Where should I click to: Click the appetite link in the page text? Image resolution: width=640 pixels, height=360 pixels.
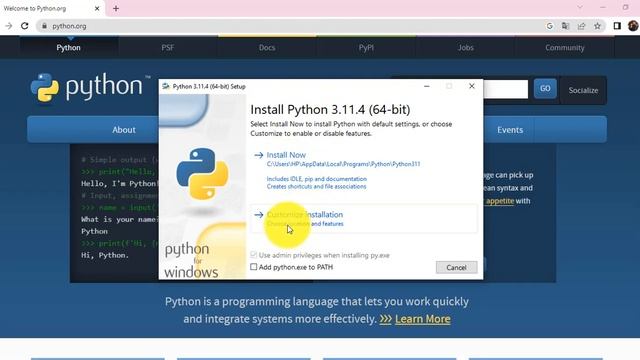click(500, 201)
